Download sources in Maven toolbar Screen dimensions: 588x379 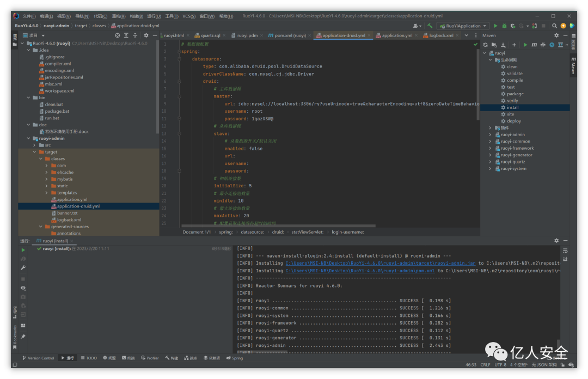(x=504, y=45)
